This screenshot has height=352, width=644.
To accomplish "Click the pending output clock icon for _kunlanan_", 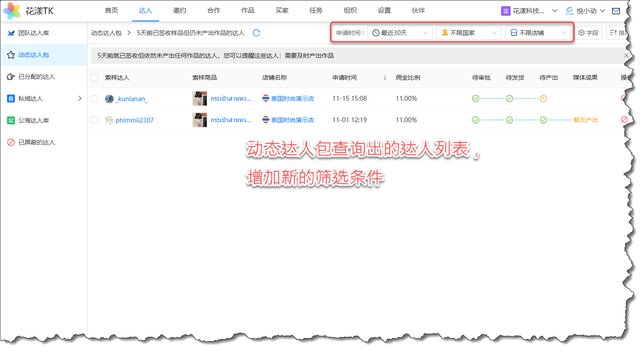I will click(543, 99).
